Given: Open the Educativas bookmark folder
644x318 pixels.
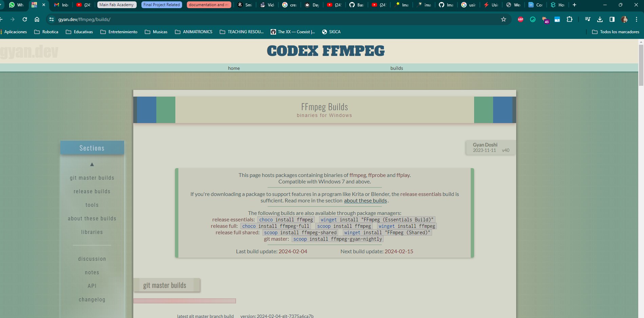Looking at the screenshot, I should (79, 32).
